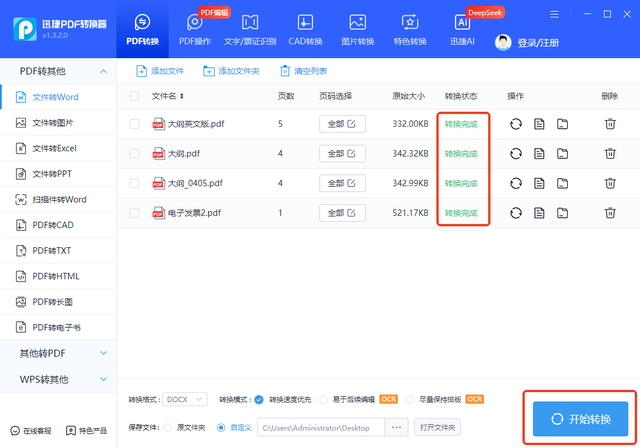Check the select-all box in the header
This screenshot has height=448, width=640.
tap(135, 97)
